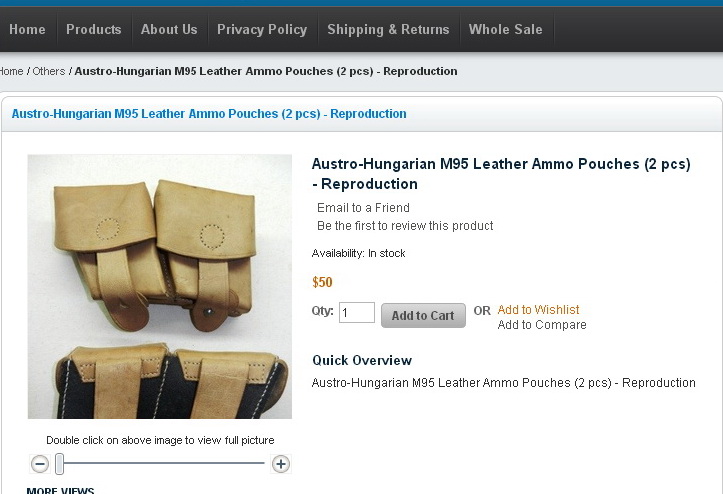
Task: Click the blue product title heading
Action: (x=209, y=114)
